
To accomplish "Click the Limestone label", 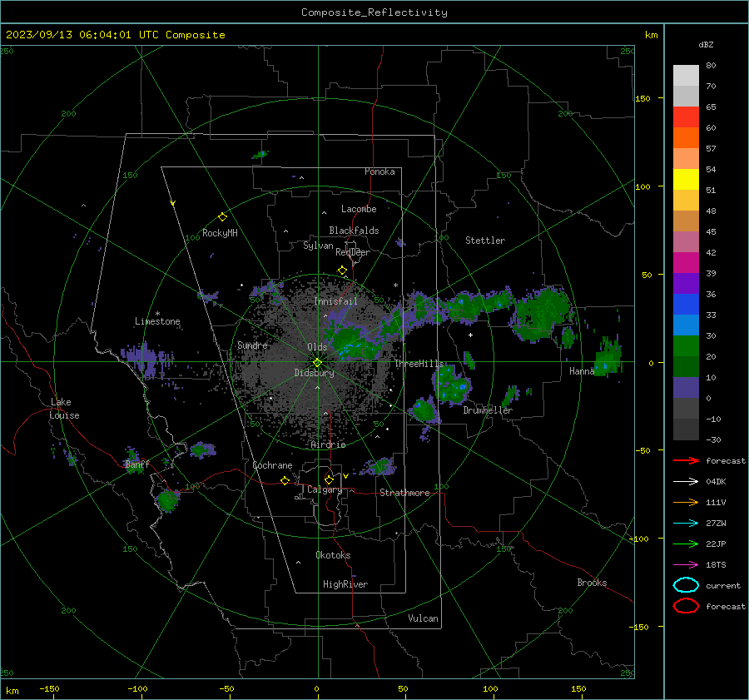I will point(157,321).
